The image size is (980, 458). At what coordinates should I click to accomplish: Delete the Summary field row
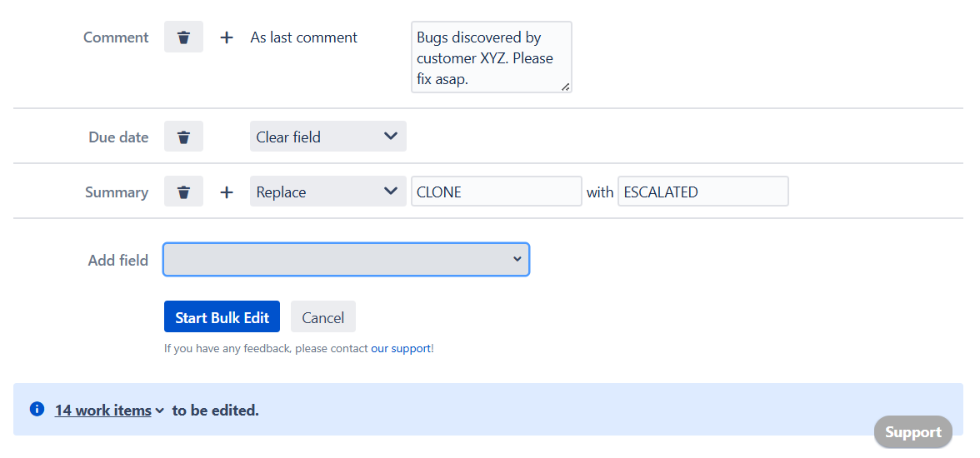pyautogui.click(x=183, y=192)
